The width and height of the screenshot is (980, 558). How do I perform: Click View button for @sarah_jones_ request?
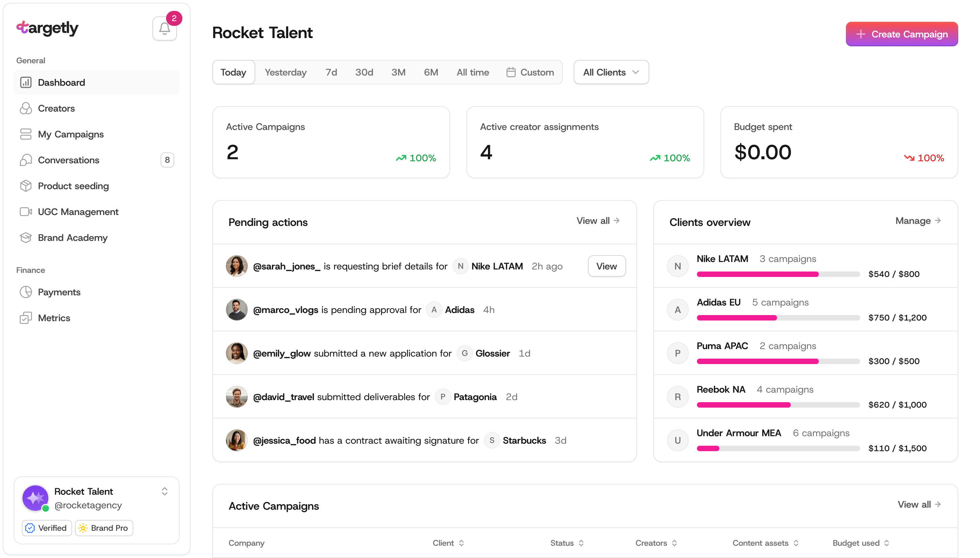pyautogui.click(x=606, y=266)
